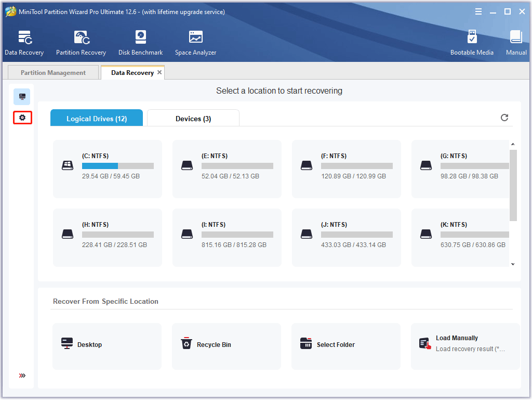
Task: Click the 29.54 GB / 59.45 GB text
Action: [111, 176]
